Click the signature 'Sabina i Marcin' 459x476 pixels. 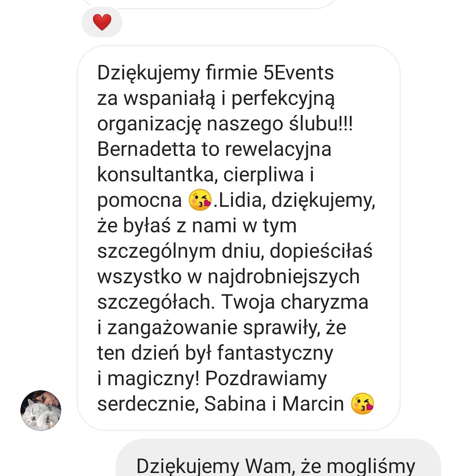274,404
